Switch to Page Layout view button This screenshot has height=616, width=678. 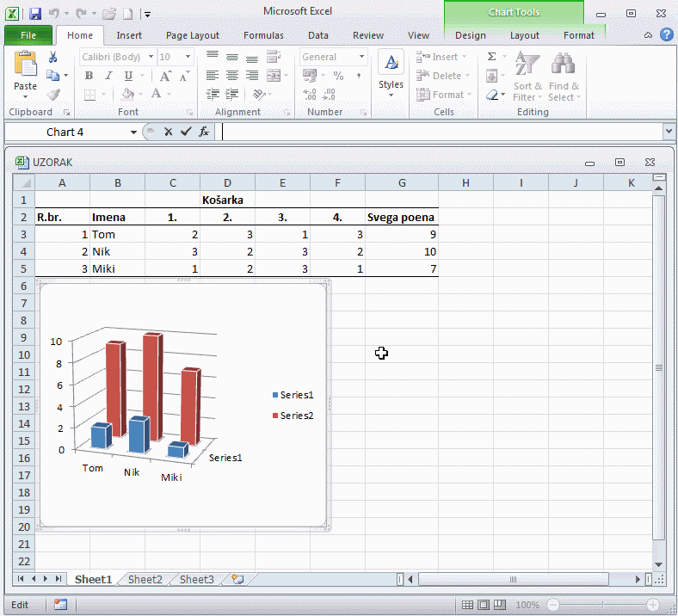click(484, 605)
